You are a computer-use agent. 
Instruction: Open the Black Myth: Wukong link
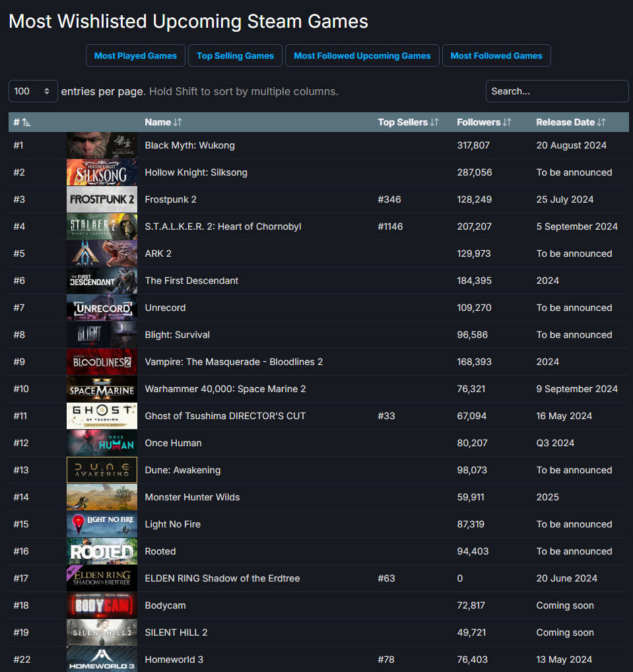(190, 145)
